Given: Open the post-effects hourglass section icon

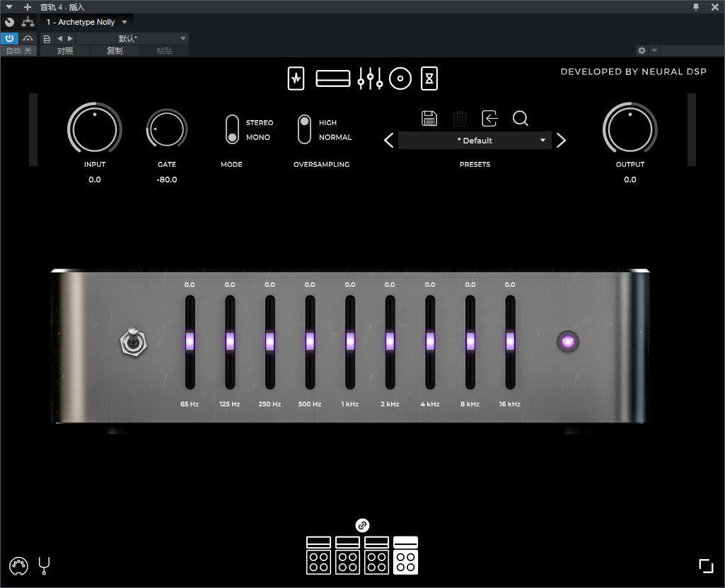Looking at the screenshot, I should click(x=429, y=78).
